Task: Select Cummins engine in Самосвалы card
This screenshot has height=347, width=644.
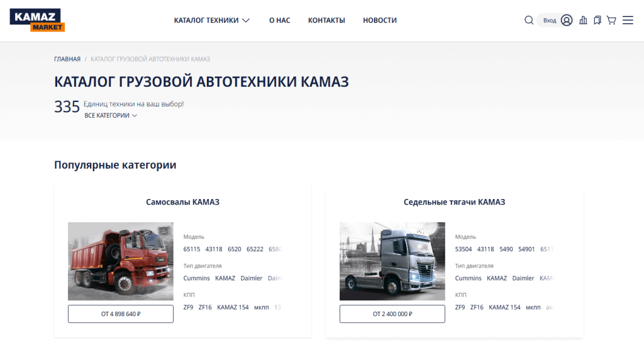Action: click(x=197, y=278)
